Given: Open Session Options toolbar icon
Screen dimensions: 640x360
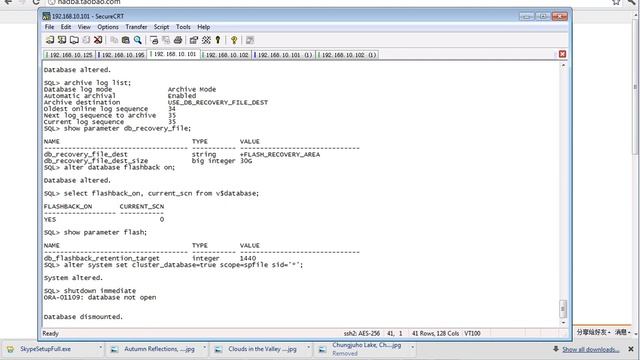Looking at the screenshot, I should click(x=194, y=40).
